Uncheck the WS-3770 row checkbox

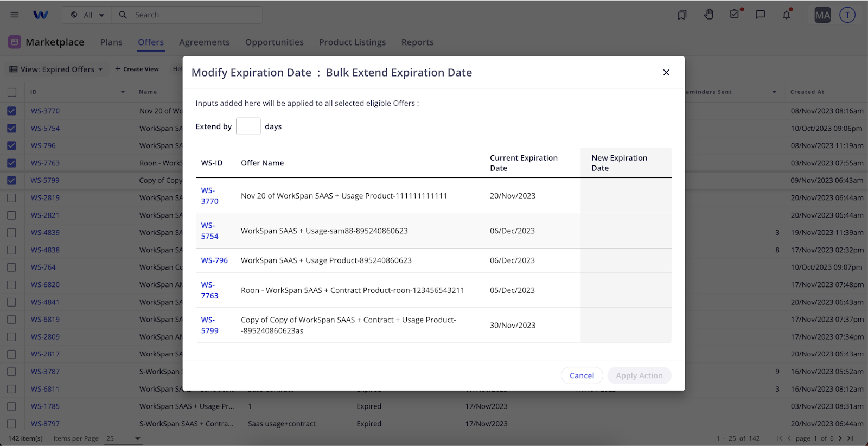[12, 111]
